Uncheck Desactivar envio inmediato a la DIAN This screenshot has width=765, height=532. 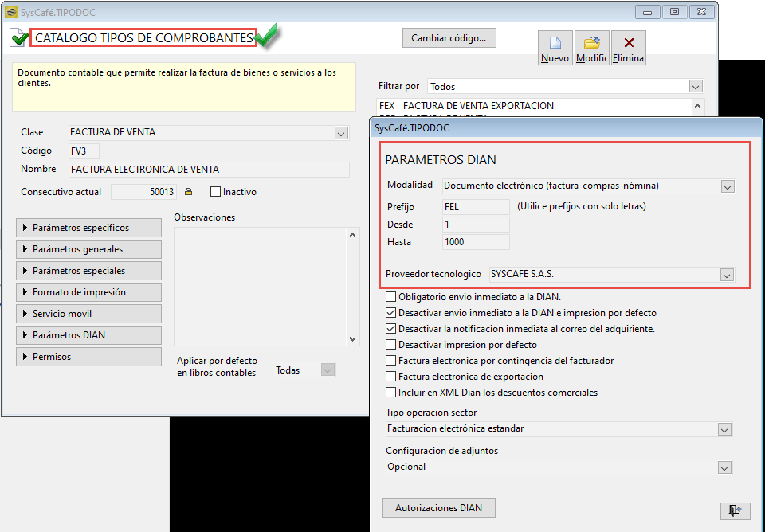coord(390,312)
